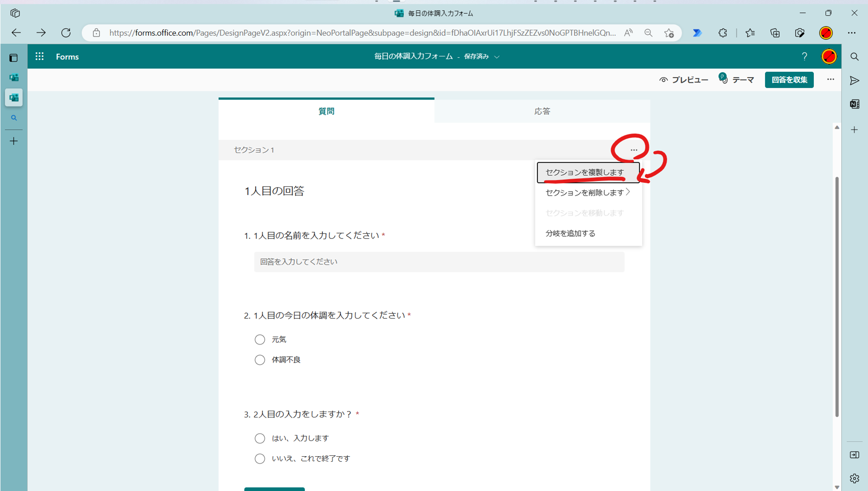
Task: Click the Edge favorites star icon
Action: coord(750,33)
